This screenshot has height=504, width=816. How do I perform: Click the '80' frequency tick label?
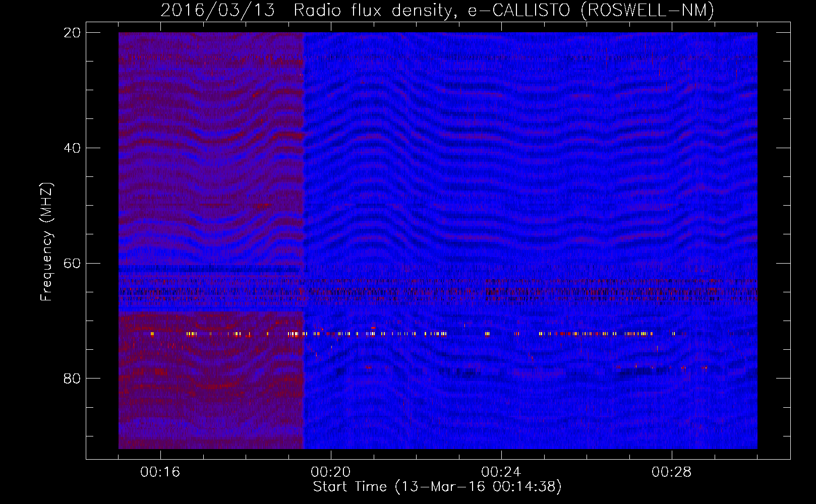pyautogui.click(x=72, y=379)
